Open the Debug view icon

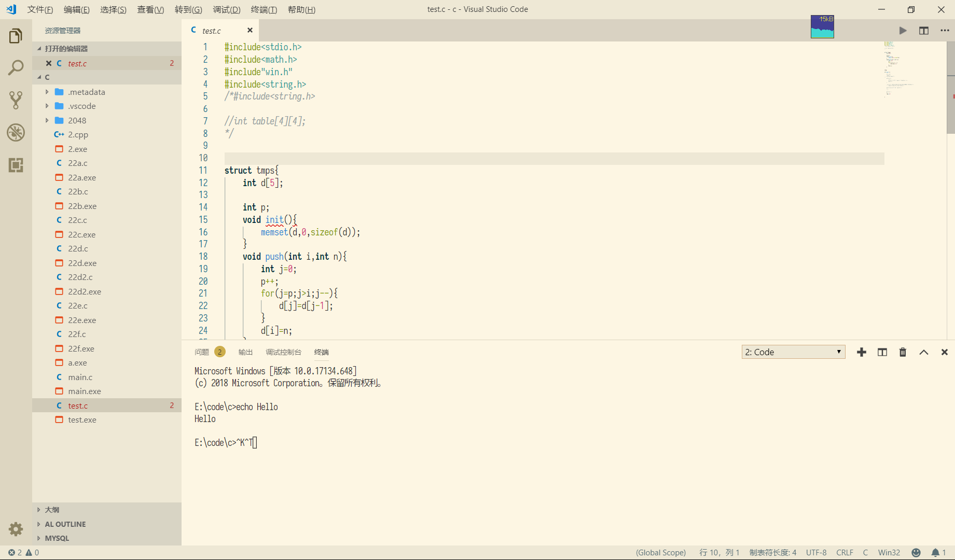coord(16,133)
